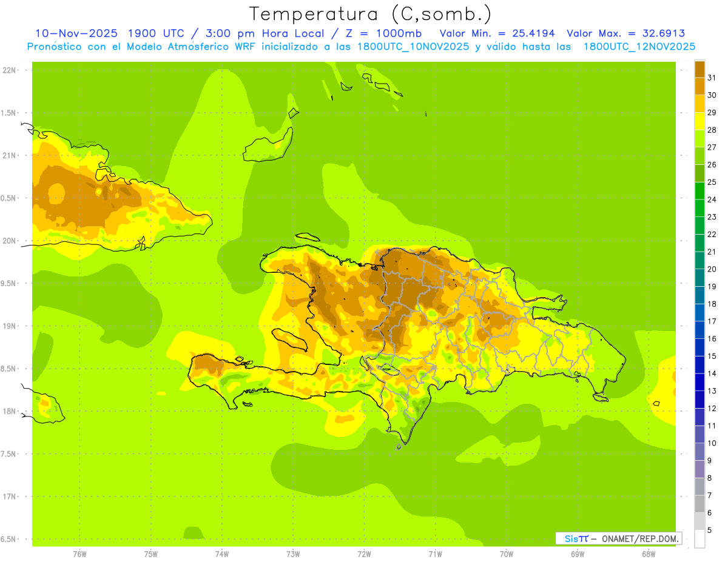The height and width of the screenshot is (562, 728).
Task: Select the "Z = 1000mb" pressure level text
Action: click(383, 33)
